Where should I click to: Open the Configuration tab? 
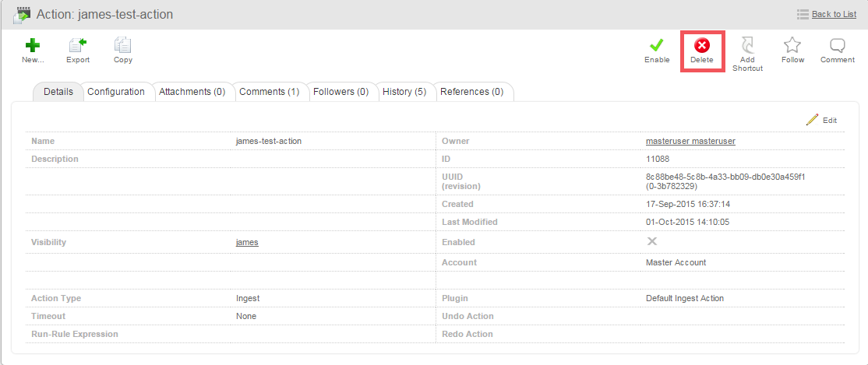[x=116, y=92]
